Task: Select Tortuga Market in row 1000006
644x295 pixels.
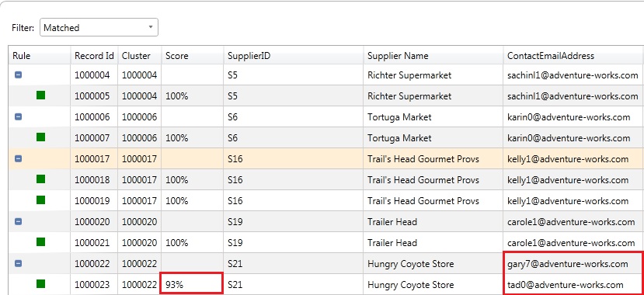Action: coord(433,117)
